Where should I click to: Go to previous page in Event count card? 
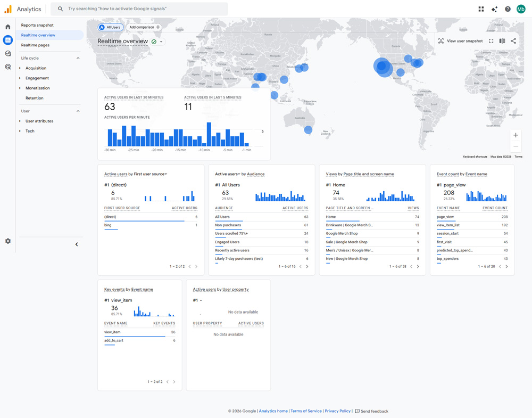[x=500, y=267]
